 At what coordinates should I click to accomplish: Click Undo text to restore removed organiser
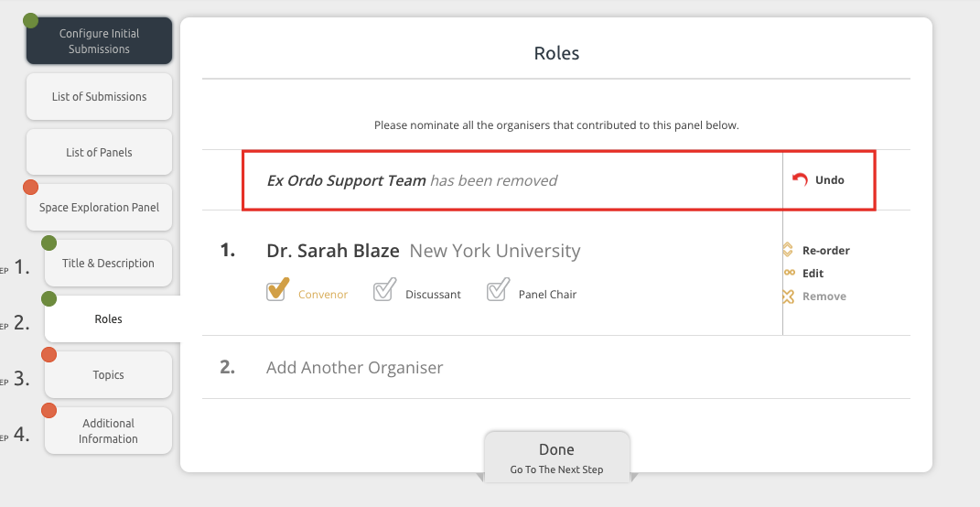pos(830,180)
